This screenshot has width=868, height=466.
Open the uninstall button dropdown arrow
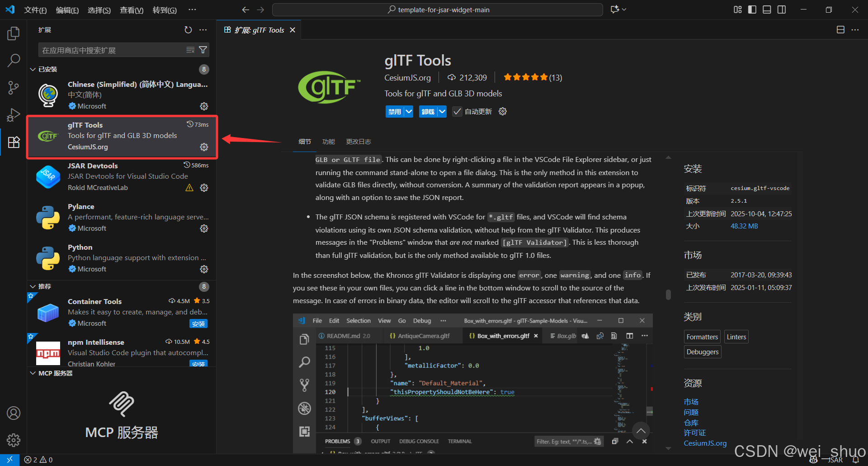(x=442, y=111)
